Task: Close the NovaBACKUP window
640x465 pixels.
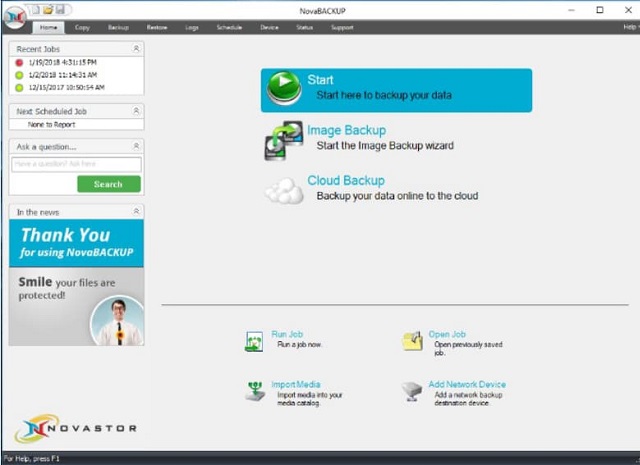Action: click(628, 10)
